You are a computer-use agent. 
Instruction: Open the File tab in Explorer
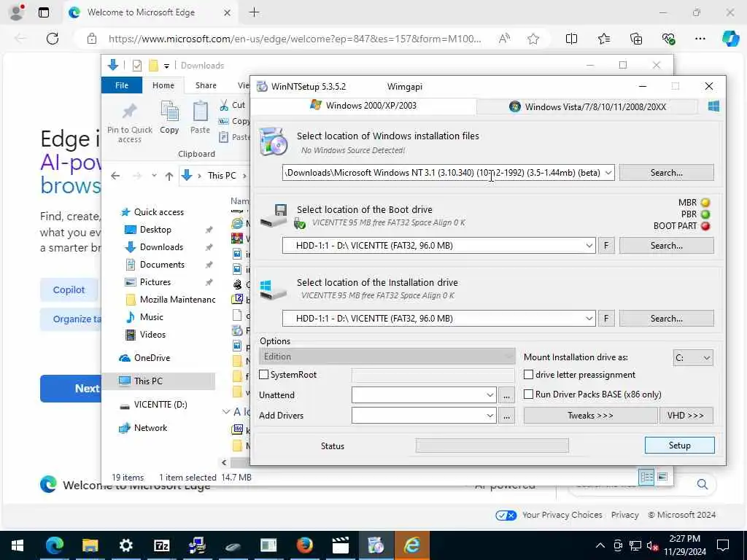click(x=122, y=86)
